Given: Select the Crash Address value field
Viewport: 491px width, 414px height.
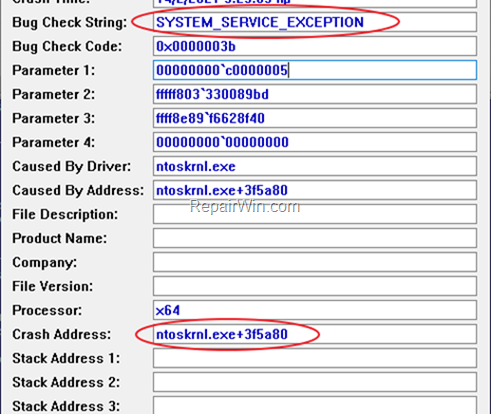Looking at the screenshot, I should pos(315,334).
